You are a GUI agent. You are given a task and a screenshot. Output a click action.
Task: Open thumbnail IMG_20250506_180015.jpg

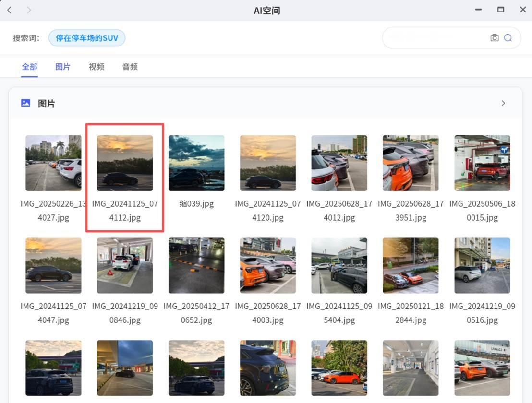tap(482, 163)
